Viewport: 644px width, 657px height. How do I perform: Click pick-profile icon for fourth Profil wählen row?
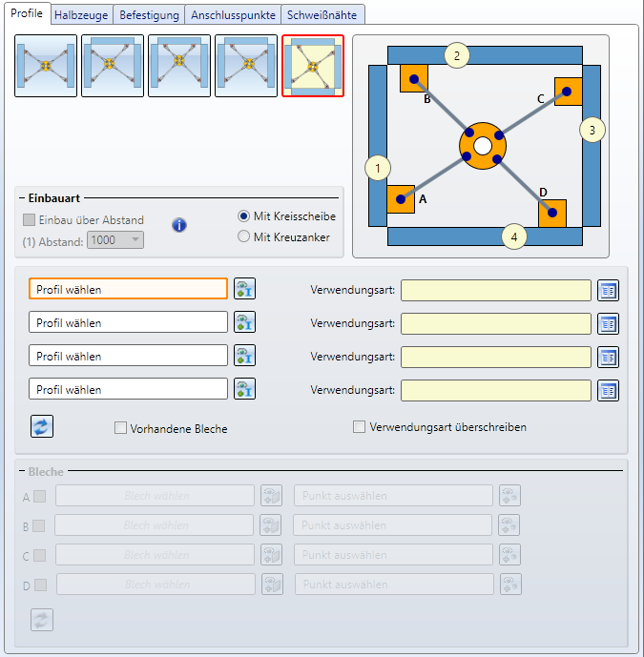click(245, 389)
